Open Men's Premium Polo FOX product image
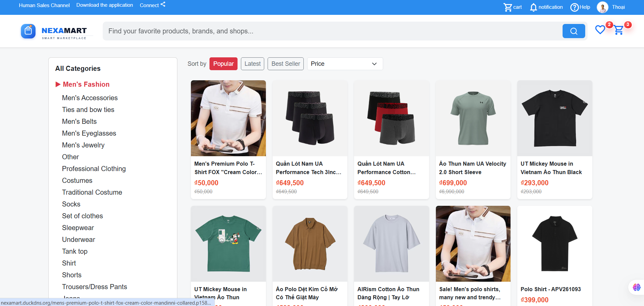This screenshot has width=644, height=306. tap(228, 118)
